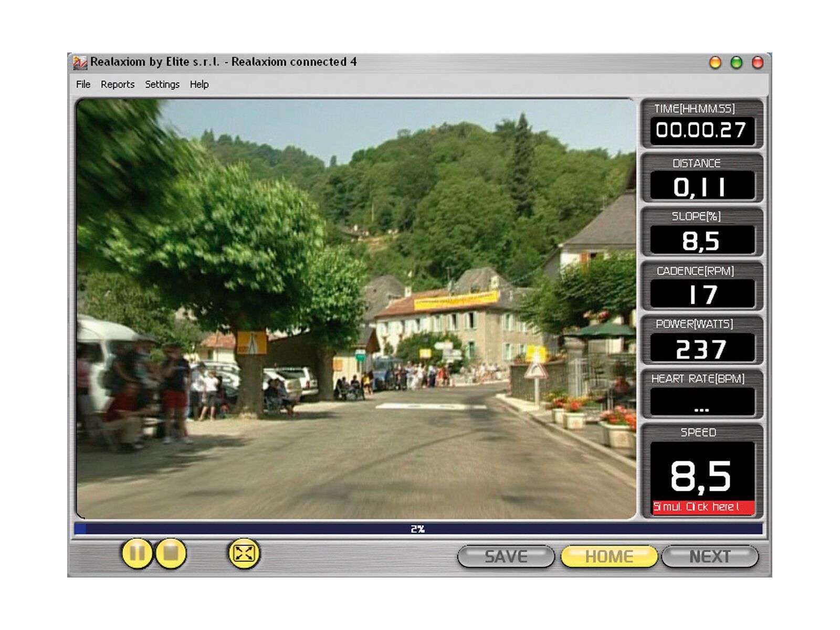Click the Realaxiom application logo icon
Viewport: 840px width, 630px height.
[x=80, y=61]
